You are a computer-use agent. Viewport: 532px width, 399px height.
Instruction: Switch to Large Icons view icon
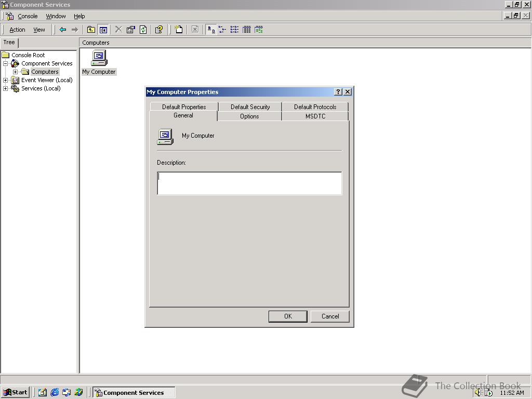pos(211,30)
